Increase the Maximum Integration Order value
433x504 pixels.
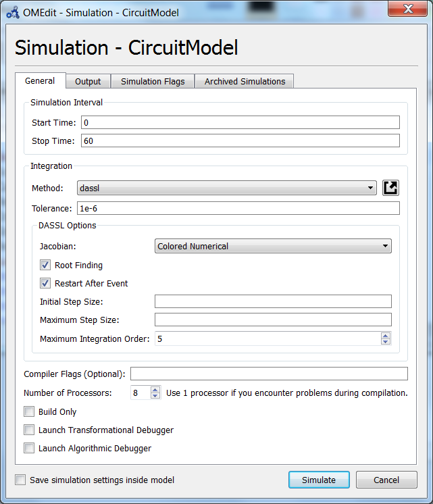385,335
